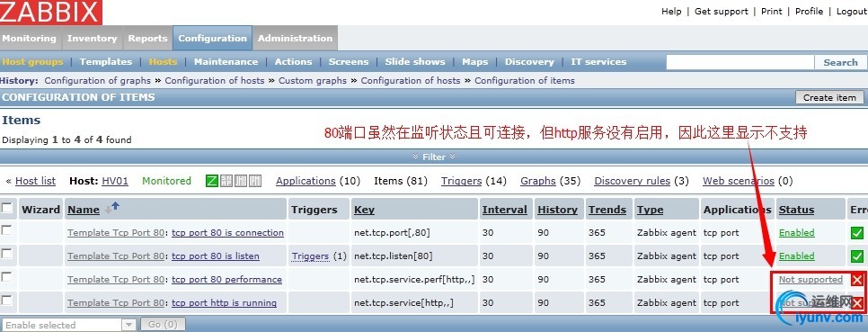
Task: Open the Administration tab
Action: point(295,39)
